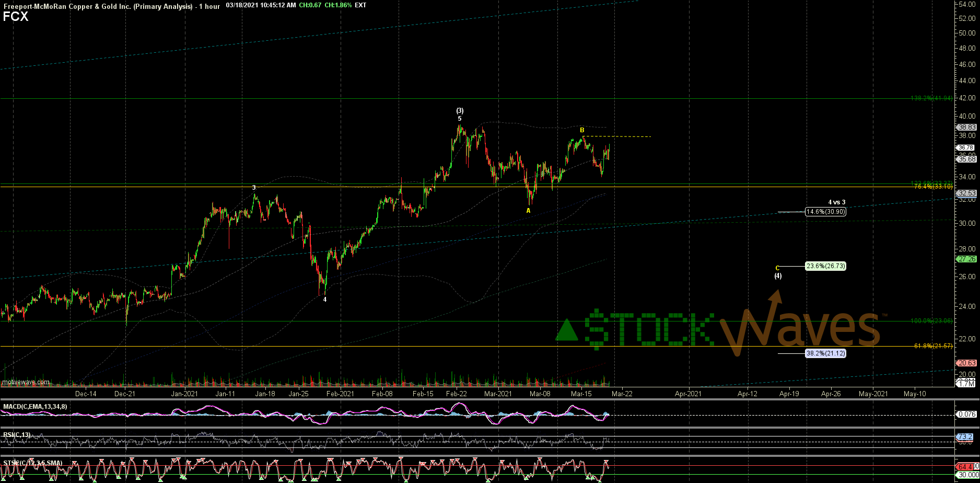The image size is (980, 483).
Task: Select the green 27.26 price tag
Action: tap(966, 259)
